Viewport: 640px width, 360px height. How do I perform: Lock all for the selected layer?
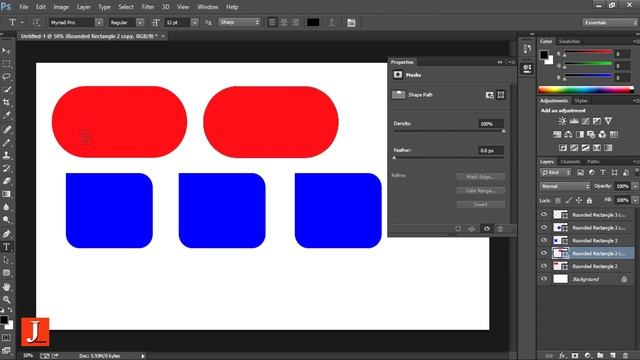click(x=589, y=200)
